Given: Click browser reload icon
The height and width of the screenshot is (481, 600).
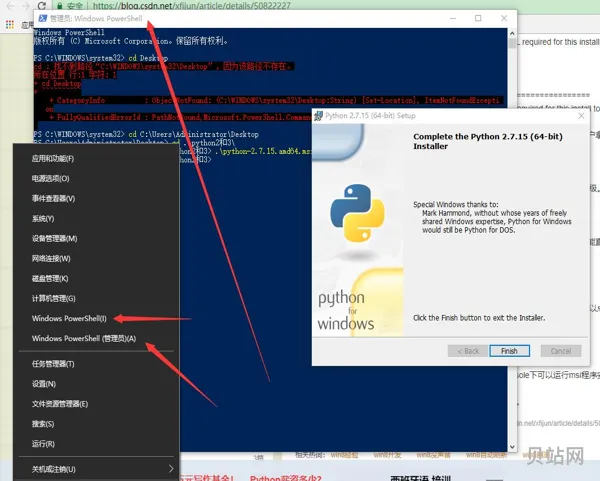Looking at the screenshot, I should (x=42, y=5).
